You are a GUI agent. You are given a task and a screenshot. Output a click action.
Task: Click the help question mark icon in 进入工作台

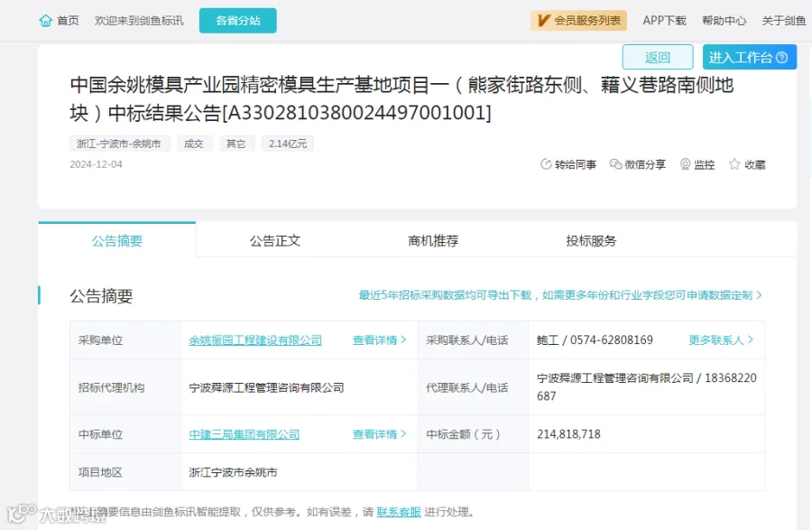pyautogui.click(x=782, y=58)
